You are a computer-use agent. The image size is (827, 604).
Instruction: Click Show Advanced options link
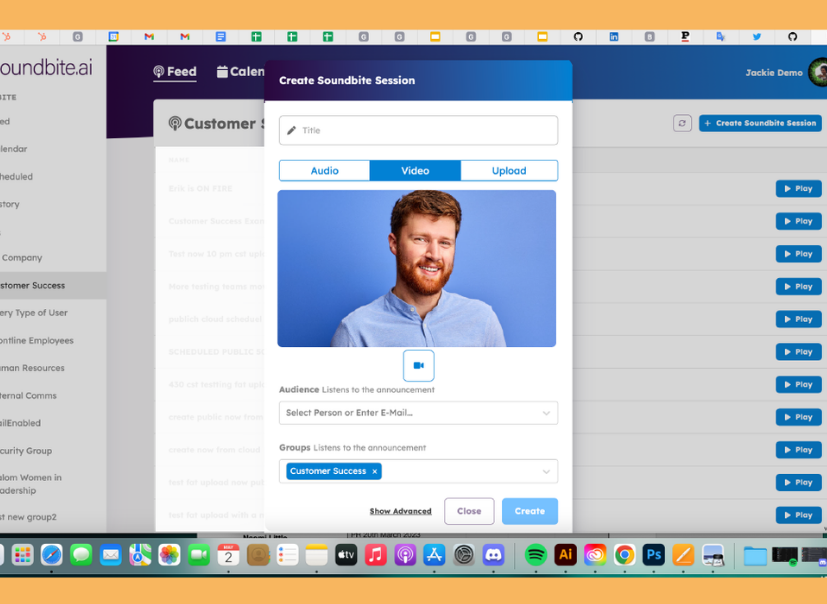(400, 511)
